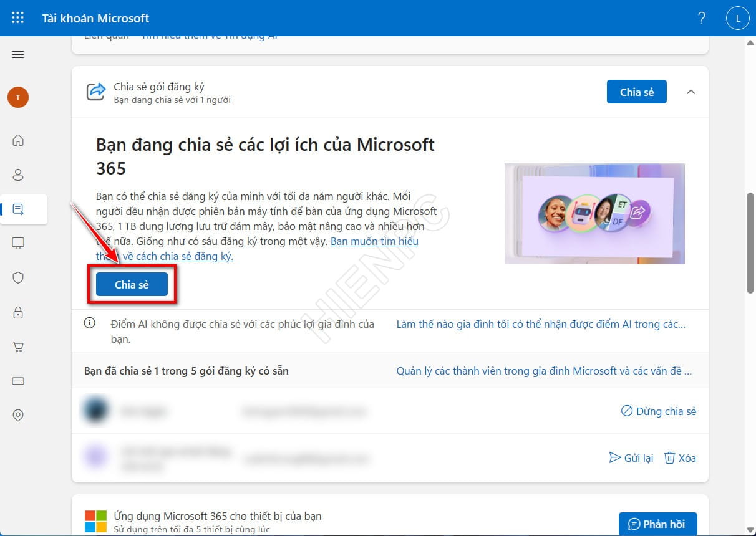Select the orange T profile avatar in sidebar
The height and width of the screenshot is (536, 756).
tap(18, 97)
